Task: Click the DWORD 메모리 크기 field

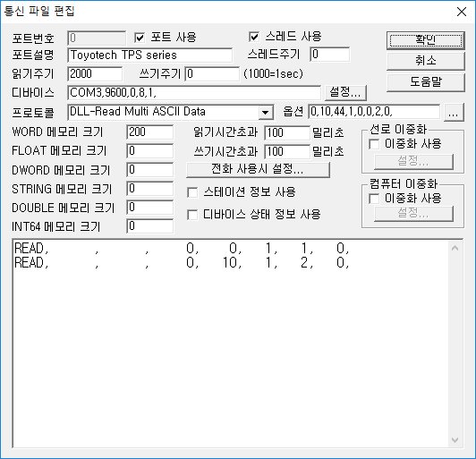Action: tap(150, 170)
